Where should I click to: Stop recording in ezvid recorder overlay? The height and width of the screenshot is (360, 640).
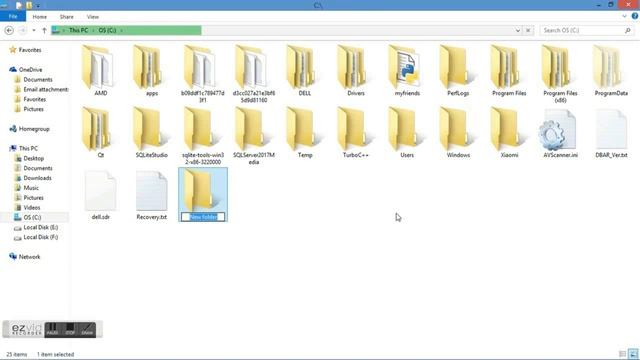click(70, 329)
